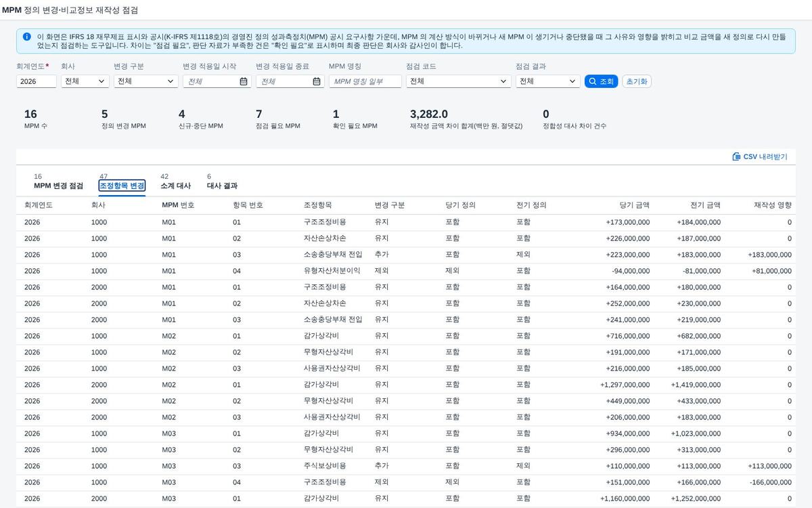This screenshot has width=812, height=508.
Task: Click the CSV 내려받기 download icon
Action: click(x=736, y=156)
